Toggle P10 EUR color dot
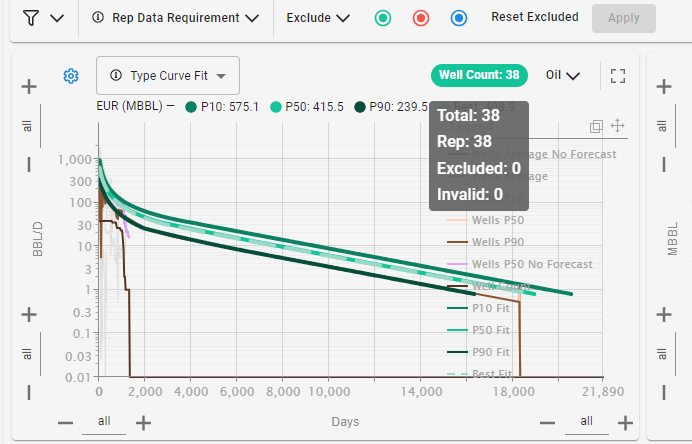The image size is (692, 444). (191, 107)
